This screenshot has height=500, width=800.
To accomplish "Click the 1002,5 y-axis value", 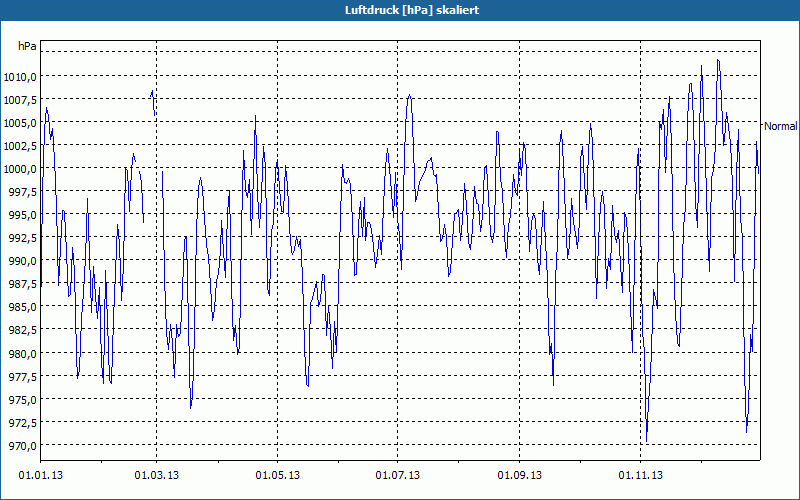I will click(20, 146).
